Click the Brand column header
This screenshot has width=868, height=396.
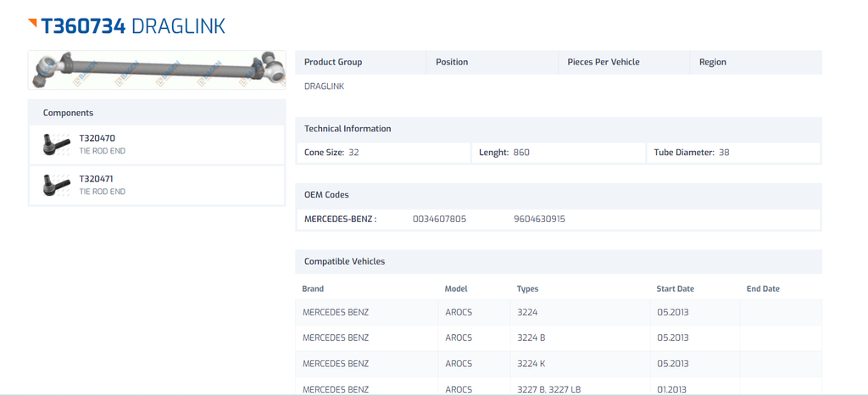(313, 288)
